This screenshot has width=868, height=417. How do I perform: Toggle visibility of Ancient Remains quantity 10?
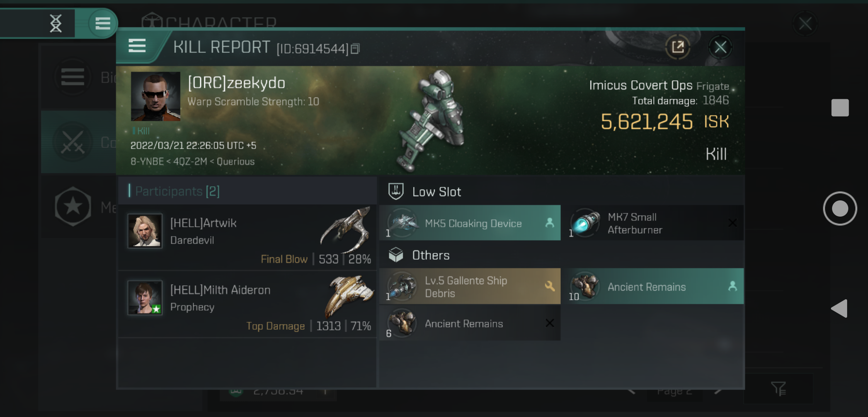(x=731, y=286)
